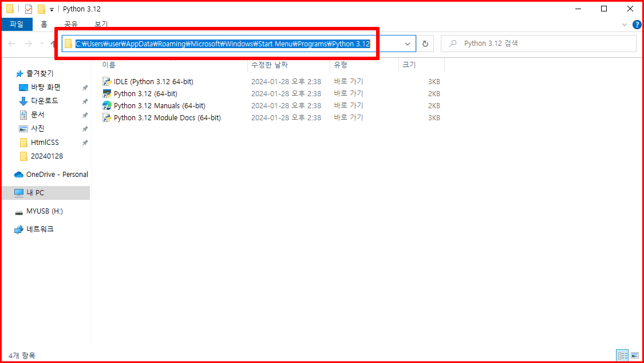Open 문서 in the navigation pane

(x=38, y=115)
